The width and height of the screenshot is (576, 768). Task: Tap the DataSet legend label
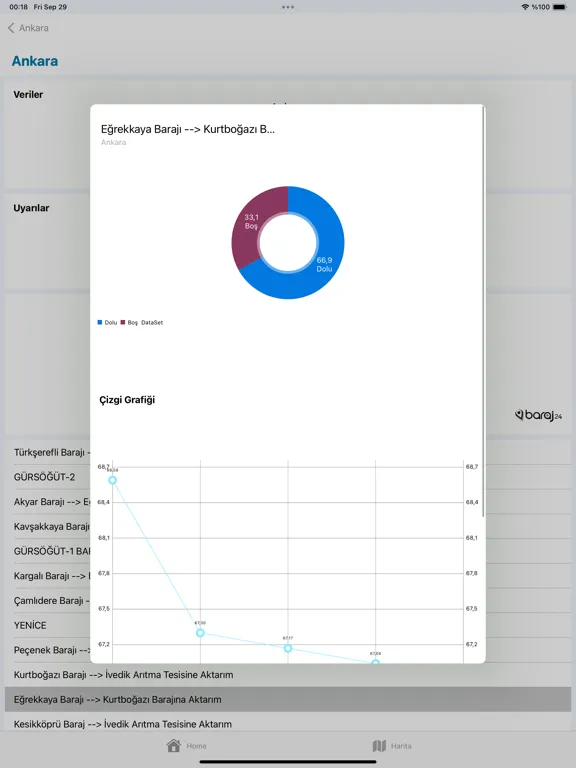[x=152, y=323]
